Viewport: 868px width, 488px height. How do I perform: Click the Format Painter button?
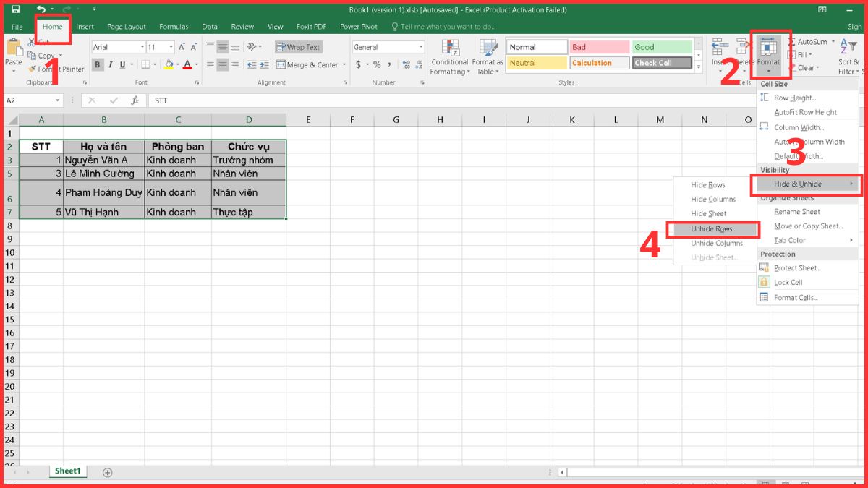pyautogui.click(x=56, y=69)
